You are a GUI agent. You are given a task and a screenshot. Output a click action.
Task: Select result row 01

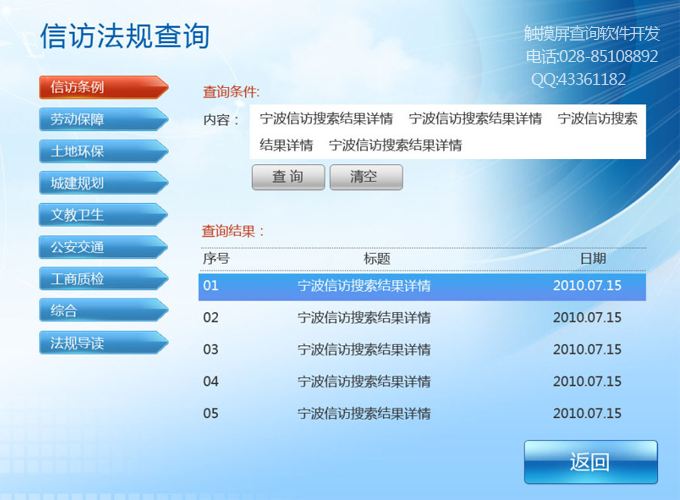pos(421,286)
